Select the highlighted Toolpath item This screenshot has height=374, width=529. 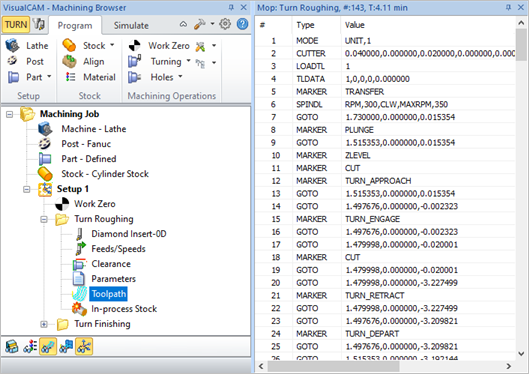[x=109, y=294]
